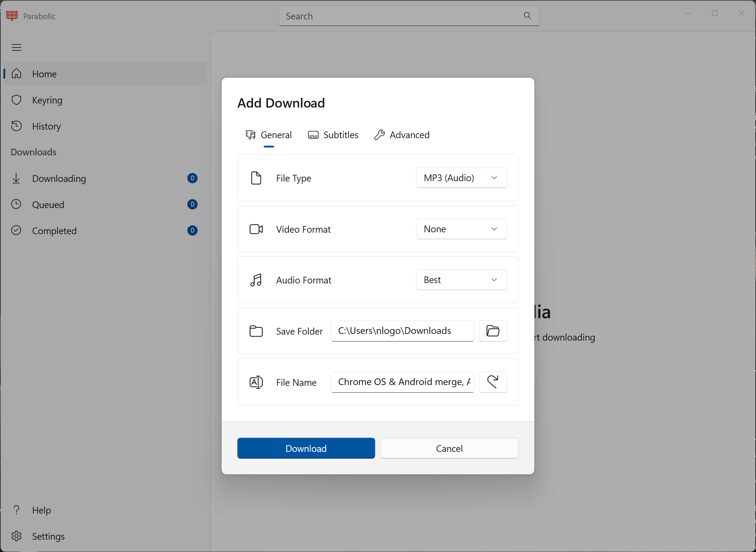The height and width of the screenshot is (552, 756).
Task: Click the search magnifier icon
Action: coord(527,16)
